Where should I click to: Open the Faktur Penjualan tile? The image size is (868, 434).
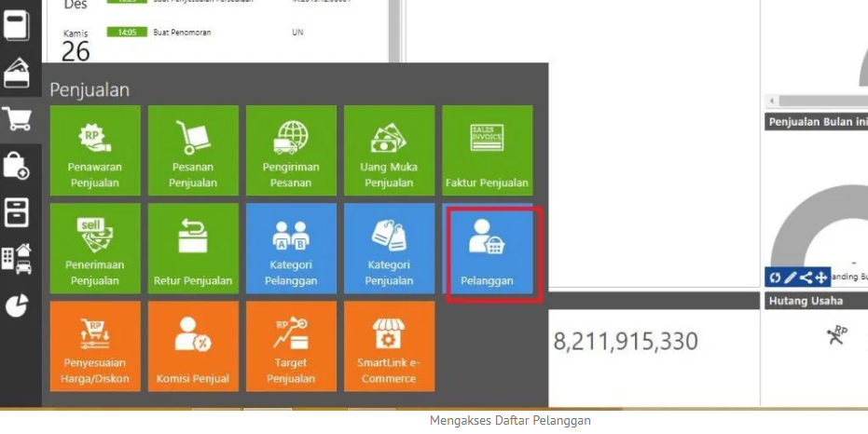pyautogui.click(x=488, y=150)
